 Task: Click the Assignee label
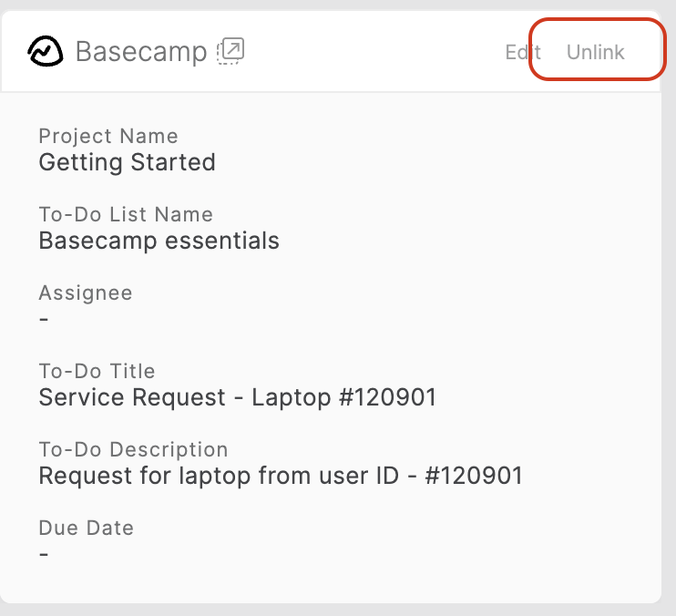click(x=86, y=293)
